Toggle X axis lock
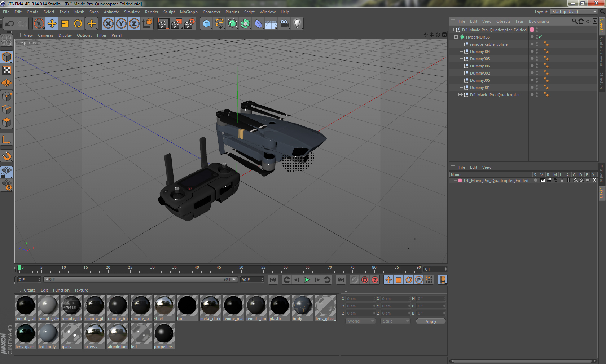The width and height of the screenshot is (606, 364). click(108, 24)
